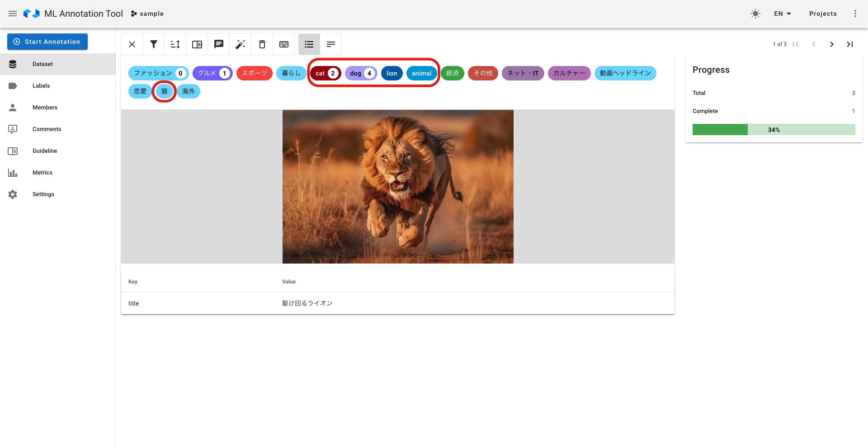Go to the next page chevron
The image size is (868, 448).
(832, 44)
